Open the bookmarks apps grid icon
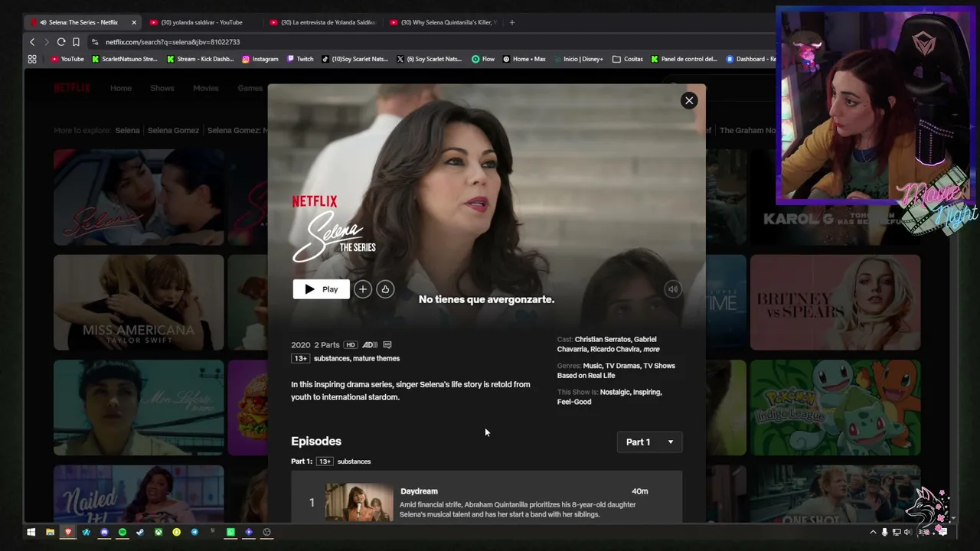Screen dimensions: 980x551 [32, 59]
